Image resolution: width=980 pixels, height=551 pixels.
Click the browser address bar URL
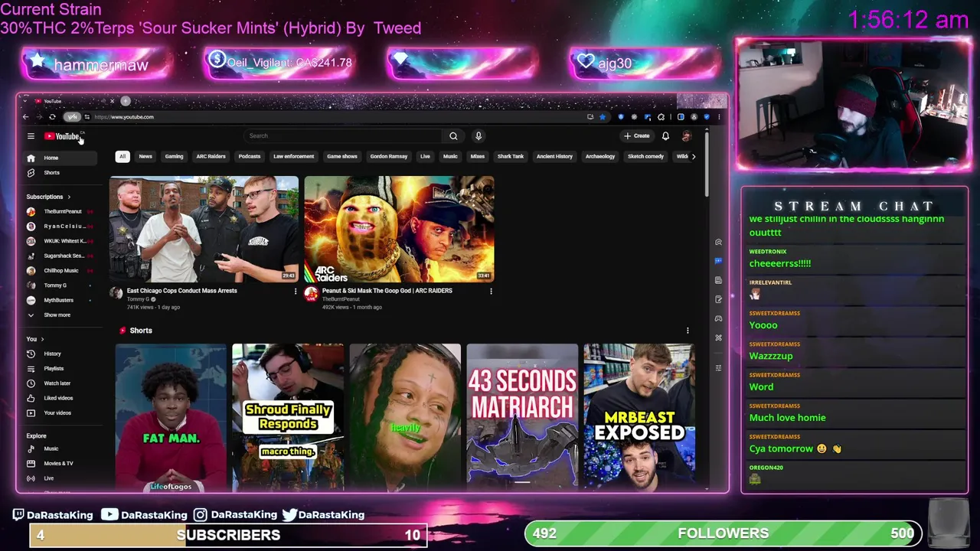coord(124,117)
